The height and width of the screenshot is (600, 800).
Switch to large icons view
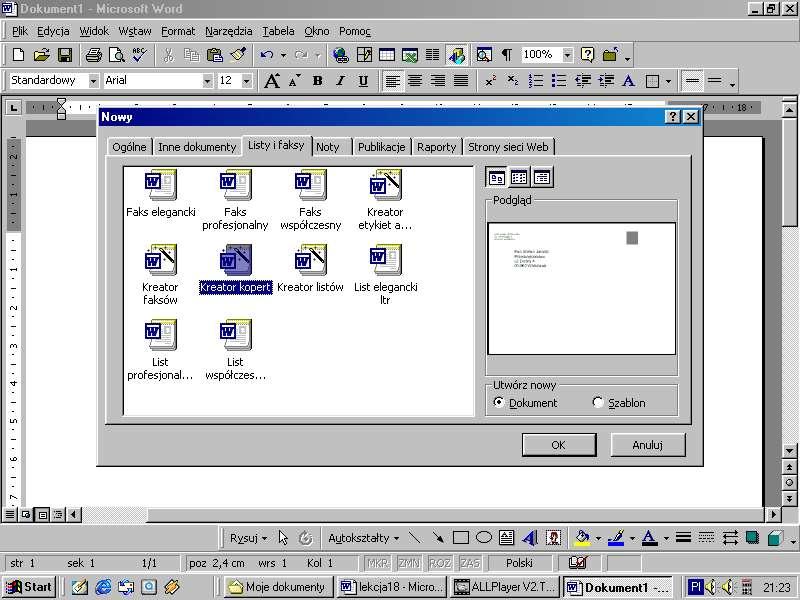tap(496, 178)
